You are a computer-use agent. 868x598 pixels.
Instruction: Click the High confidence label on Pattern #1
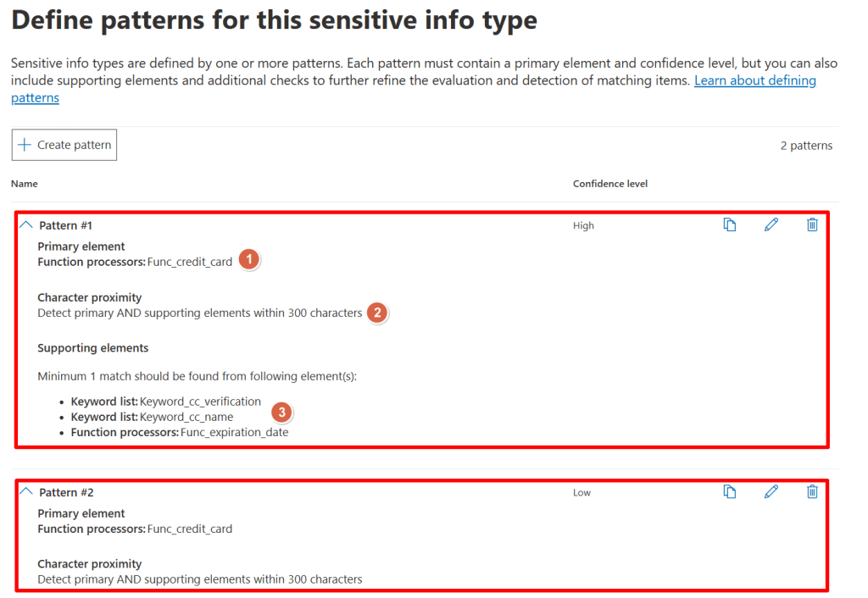[x=583, y=224]
